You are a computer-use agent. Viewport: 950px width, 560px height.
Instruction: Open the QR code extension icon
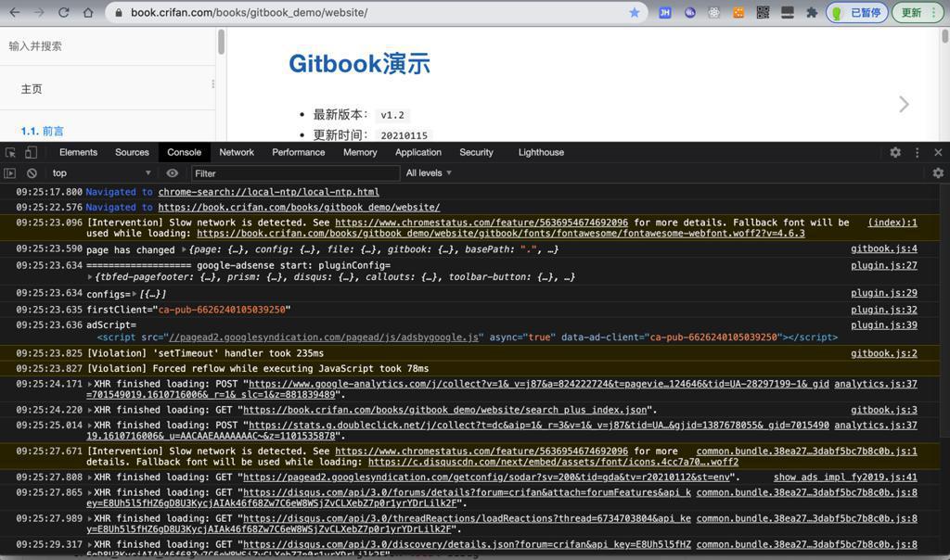(763, 12)
